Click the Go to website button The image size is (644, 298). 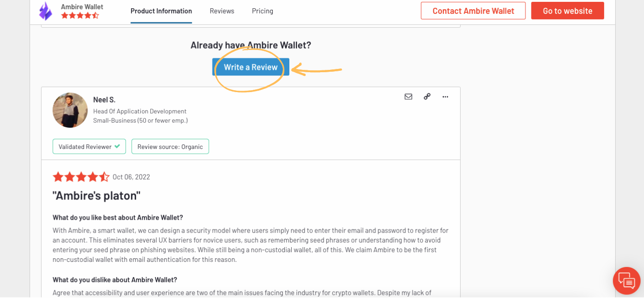pyautogui.click(x=568, y=11)
